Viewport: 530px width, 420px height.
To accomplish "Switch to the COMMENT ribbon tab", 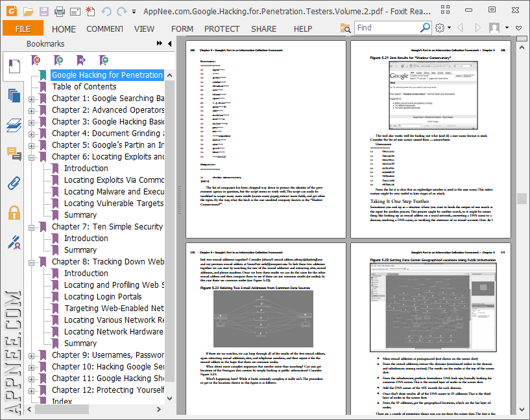I will click(104, 29).
